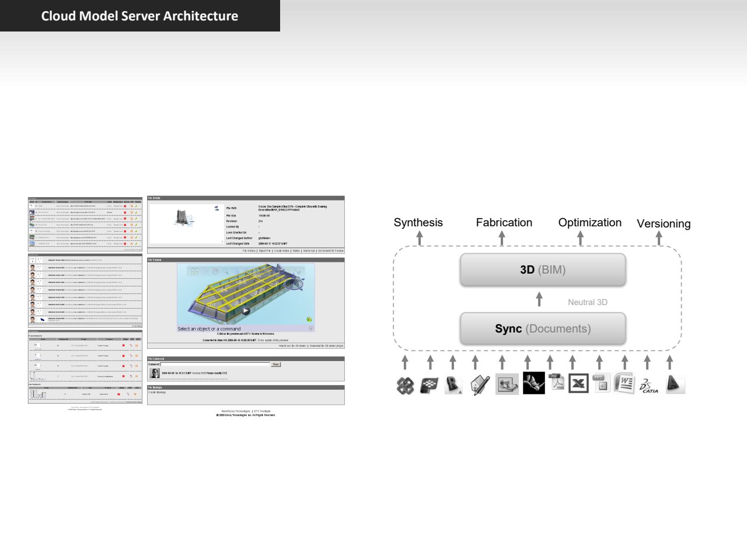Open the Microsoft Word icon
This screenshot has width=747, height=560.
point(624,383)
